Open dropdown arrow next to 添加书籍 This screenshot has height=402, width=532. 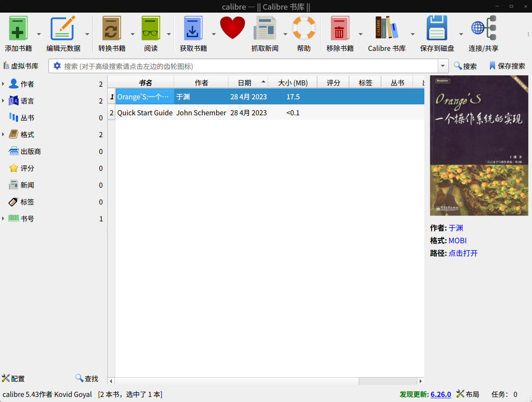[x=39, y=34]
